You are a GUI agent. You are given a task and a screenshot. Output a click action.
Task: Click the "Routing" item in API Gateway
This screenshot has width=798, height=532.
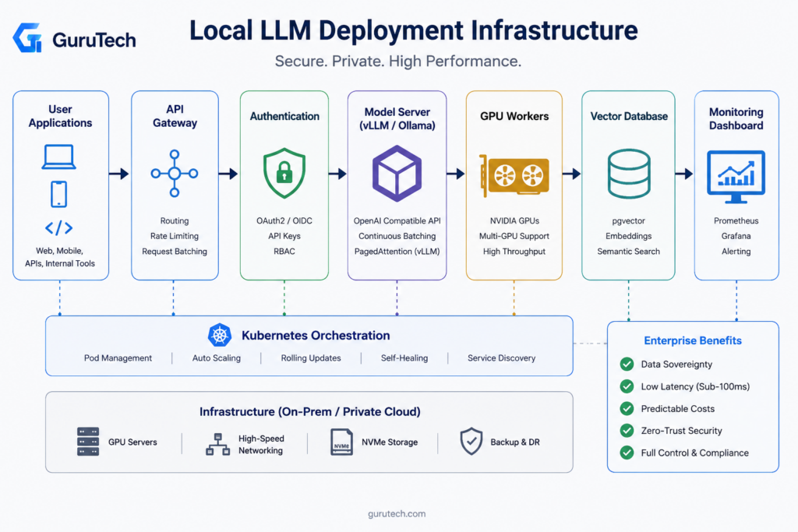click(175, 220)
